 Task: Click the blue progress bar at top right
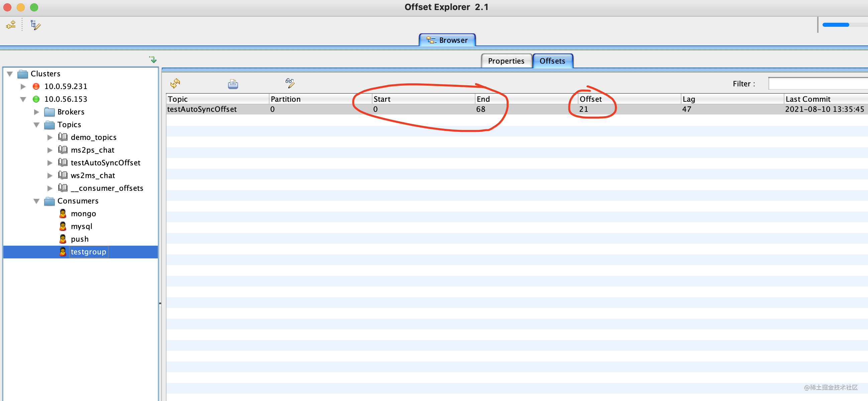pos(836,25)
